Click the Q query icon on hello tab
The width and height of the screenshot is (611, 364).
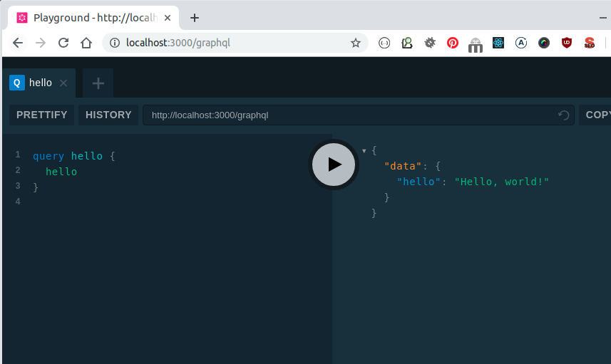click(17, 83)
